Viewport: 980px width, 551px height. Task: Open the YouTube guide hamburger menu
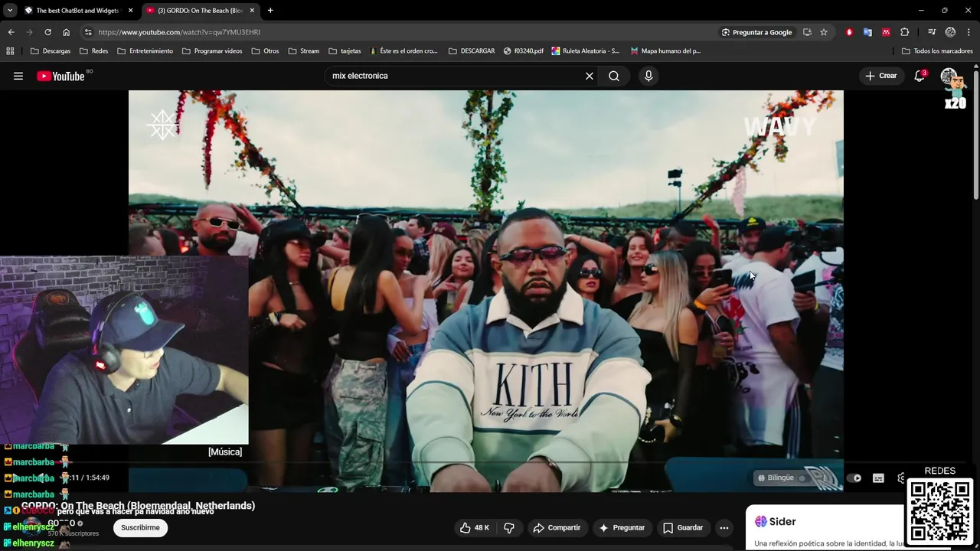(x=18, y=76)
